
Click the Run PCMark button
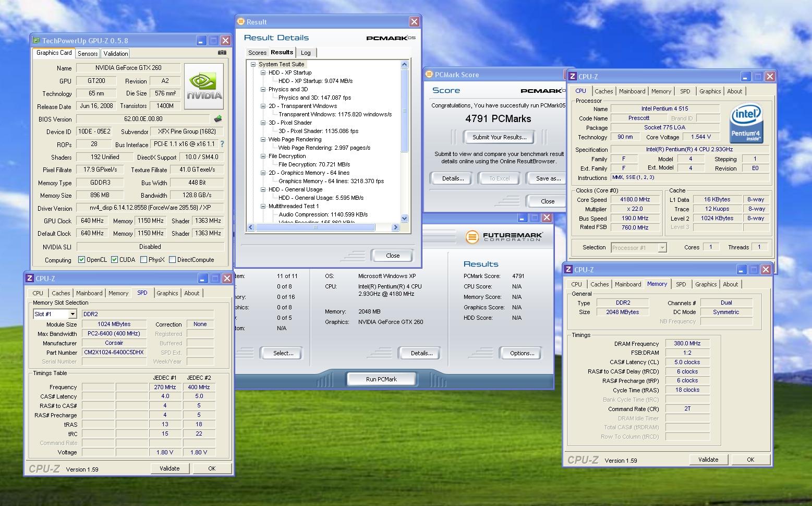(381, 379)
